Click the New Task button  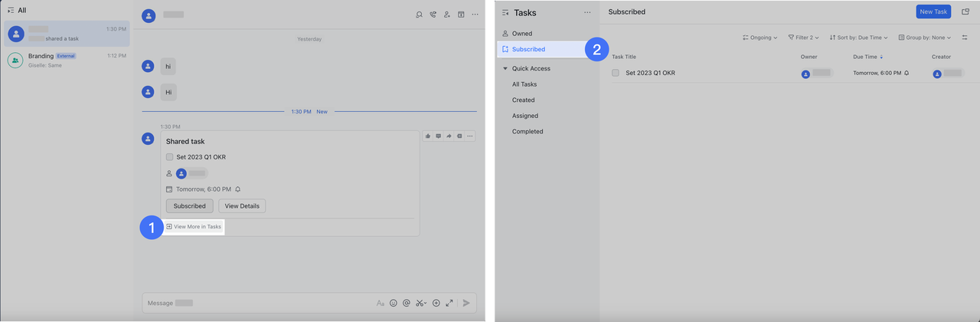point(933,11)
